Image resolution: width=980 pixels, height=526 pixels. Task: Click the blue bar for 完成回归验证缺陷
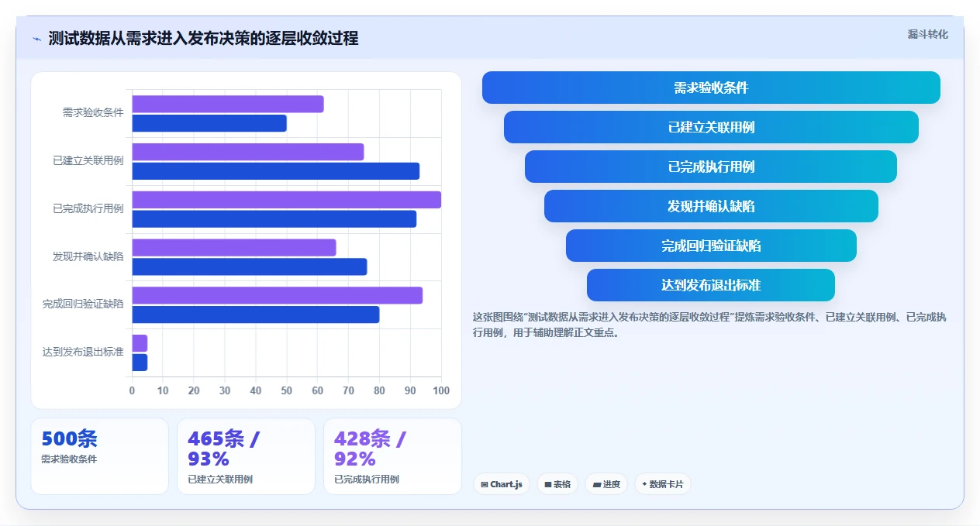(x=256, y=315)
